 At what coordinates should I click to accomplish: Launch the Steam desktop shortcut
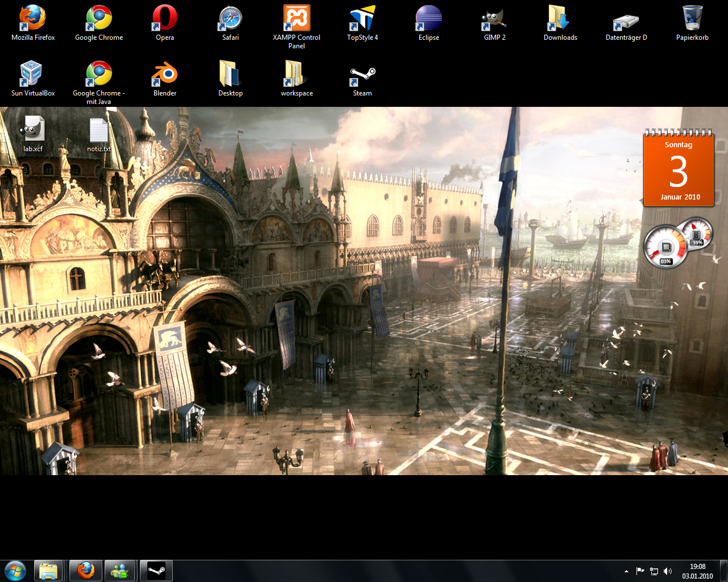pos(362,79)
